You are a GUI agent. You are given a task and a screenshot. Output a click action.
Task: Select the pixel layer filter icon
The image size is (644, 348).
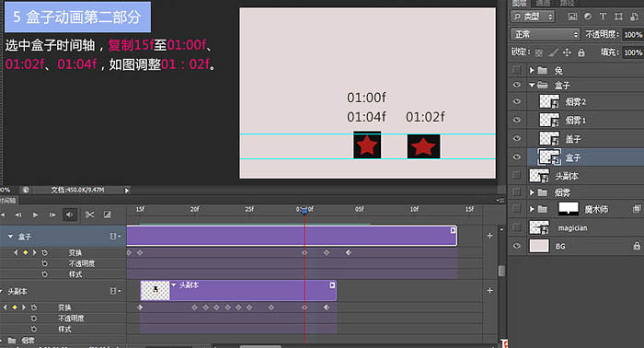(x=572, y=17)
